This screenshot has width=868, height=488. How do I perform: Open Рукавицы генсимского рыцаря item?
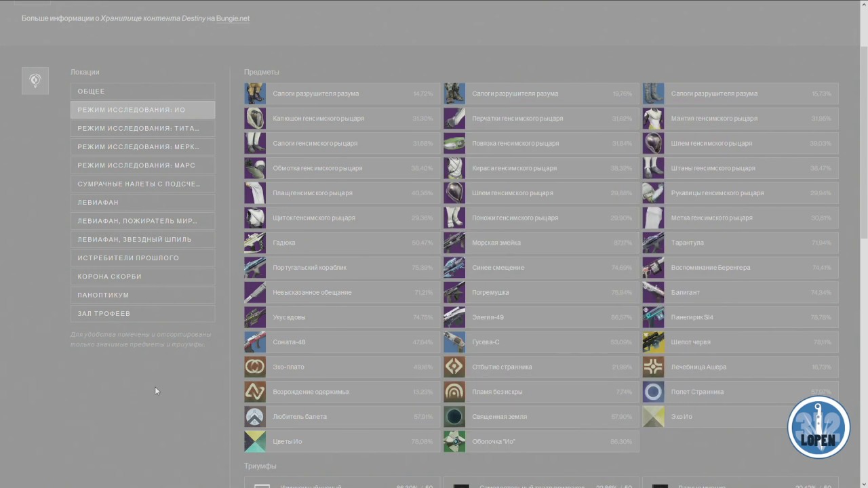point(741,193)
